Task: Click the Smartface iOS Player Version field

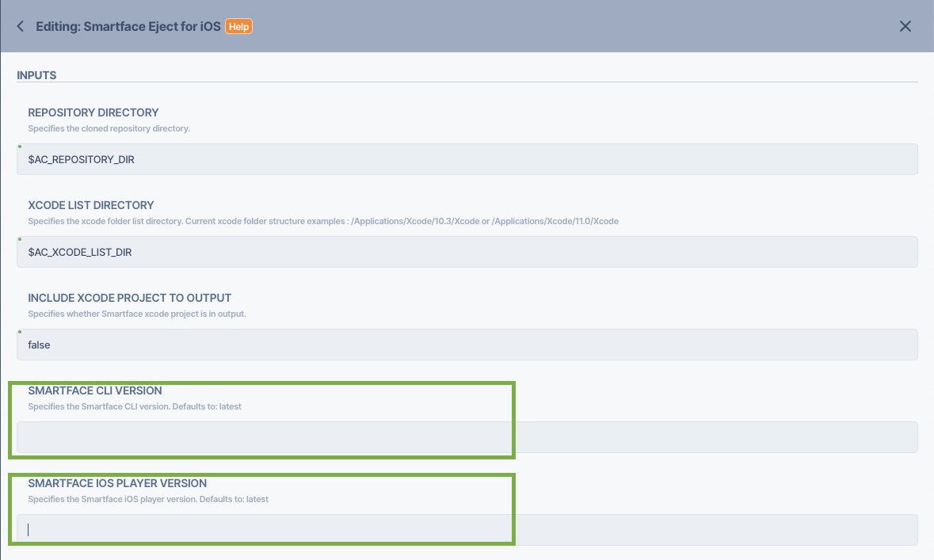Action: [467, 530]
